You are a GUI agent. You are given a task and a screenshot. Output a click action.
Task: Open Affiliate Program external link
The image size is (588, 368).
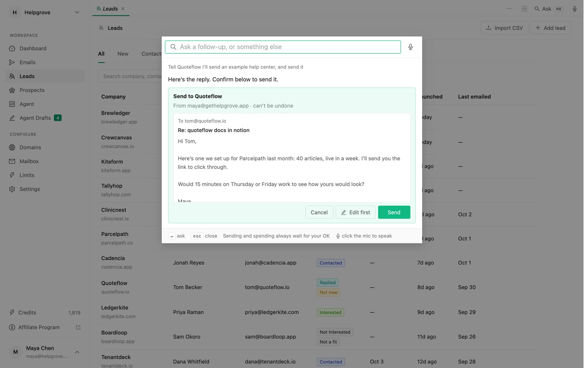click(45, 327)
